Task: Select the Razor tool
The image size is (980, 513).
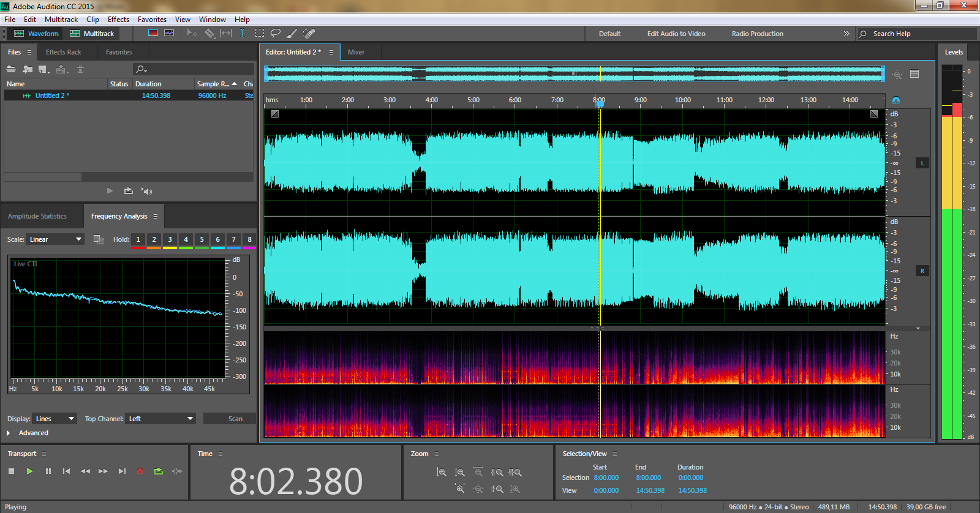Action: pos(209,33)
